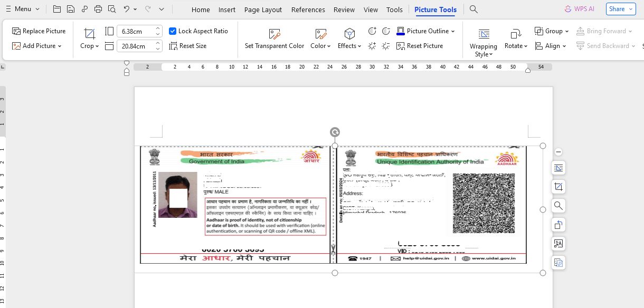Click the Wrapping Style icon
Image resolution: width=644 pixels, height=308 pixels.
click(x=484, y=34)
